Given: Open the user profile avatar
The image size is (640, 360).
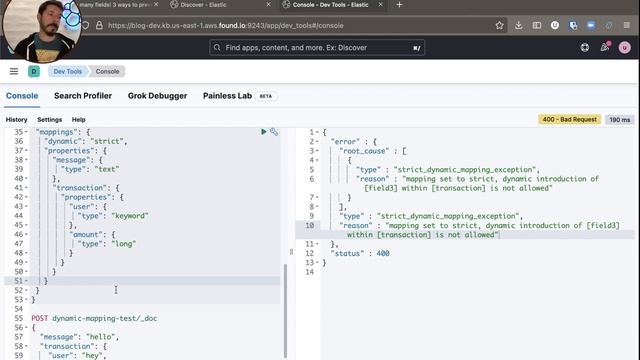Looking at the screenshot, I should pos(624,48).
